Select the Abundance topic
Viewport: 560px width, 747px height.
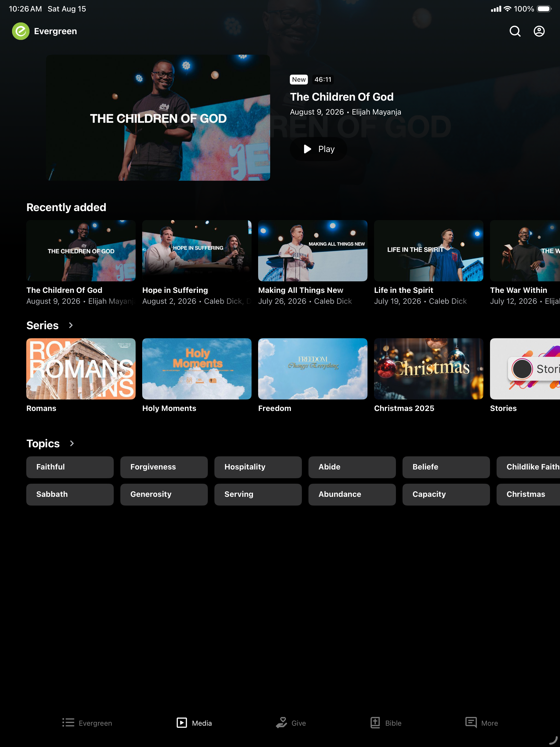pos(352,494)
